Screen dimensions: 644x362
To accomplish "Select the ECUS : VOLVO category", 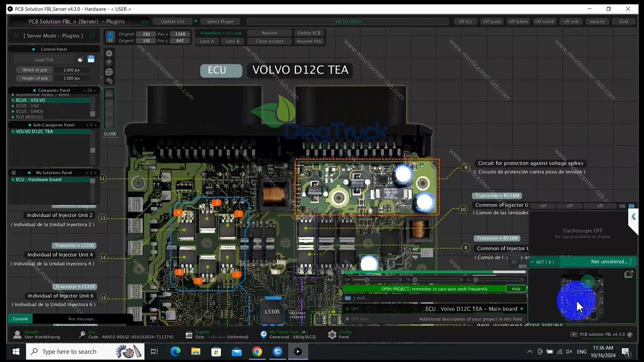I will [50, 100].
